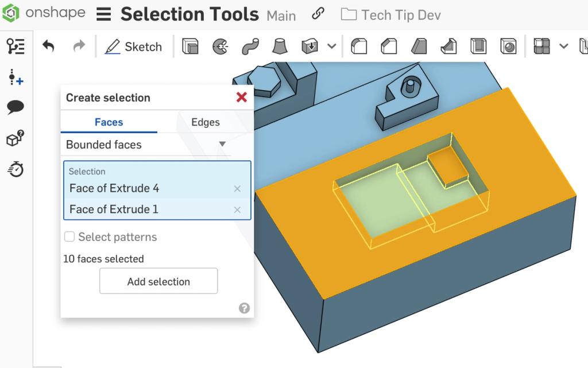
Task: Enable the Select patterns checkbox
Action: (x=69, y=236)
